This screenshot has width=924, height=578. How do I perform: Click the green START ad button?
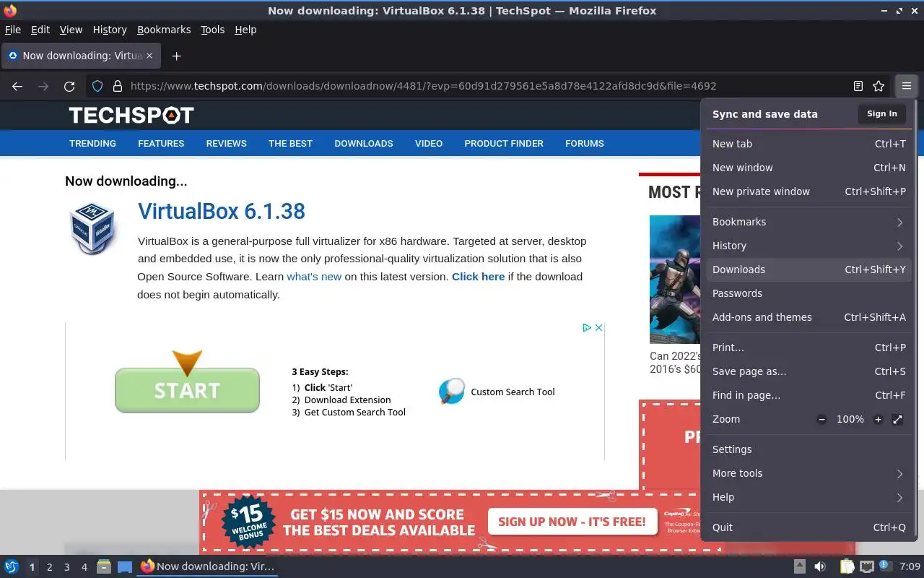(187, 390)
